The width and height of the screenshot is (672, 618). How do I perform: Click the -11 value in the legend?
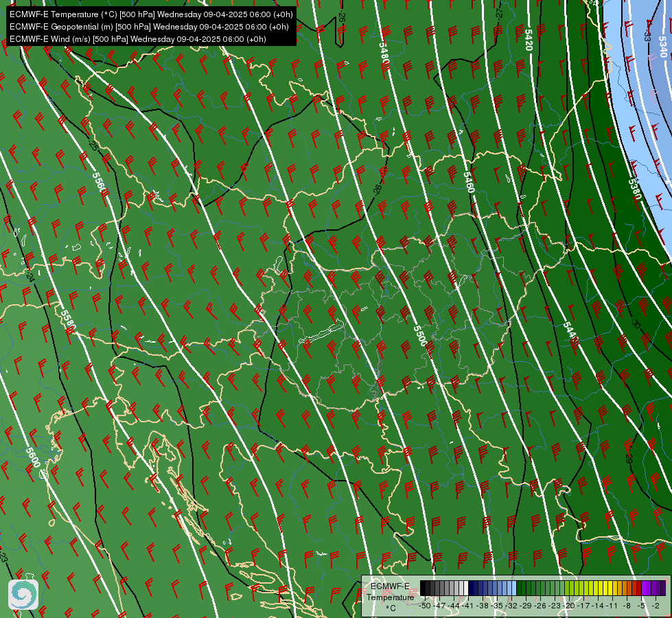click(x=612, y=606)
